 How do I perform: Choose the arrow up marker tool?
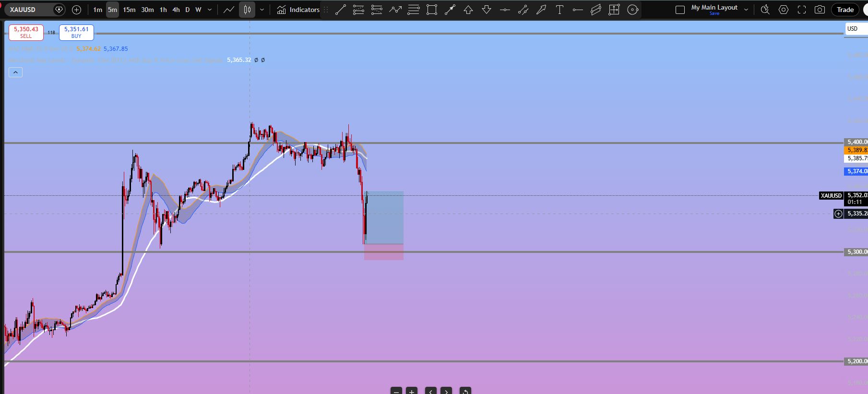pos(468,10)
